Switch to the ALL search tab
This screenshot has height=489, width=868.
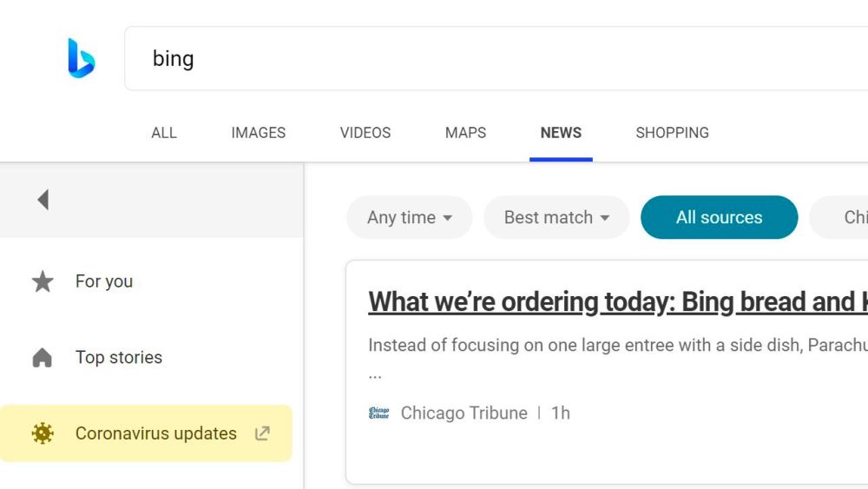click(x=164, y=133)
